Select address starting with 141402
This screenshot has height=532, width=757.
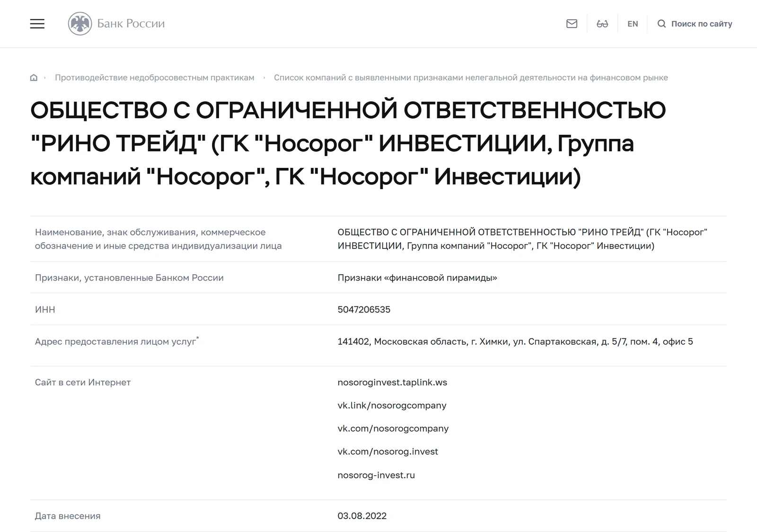(x=515, y=341)
